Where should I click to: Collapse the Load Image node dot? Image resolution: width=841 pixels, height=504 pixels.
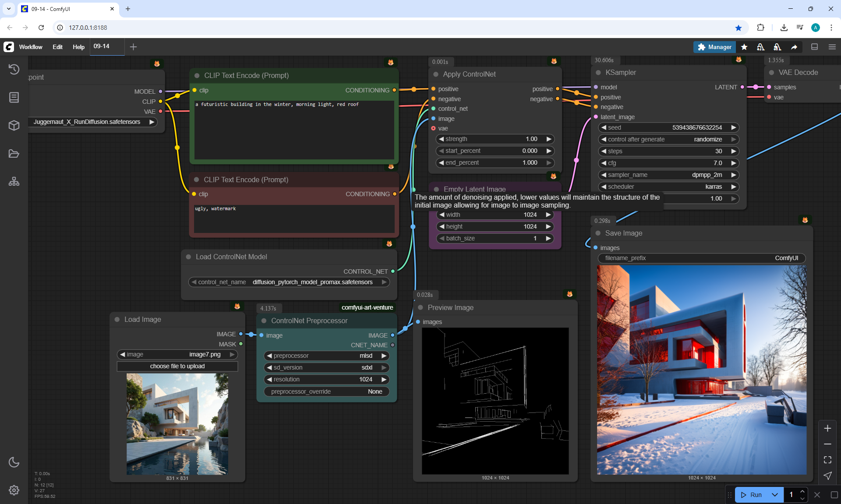pyautogui.click(x=117, y=320)
